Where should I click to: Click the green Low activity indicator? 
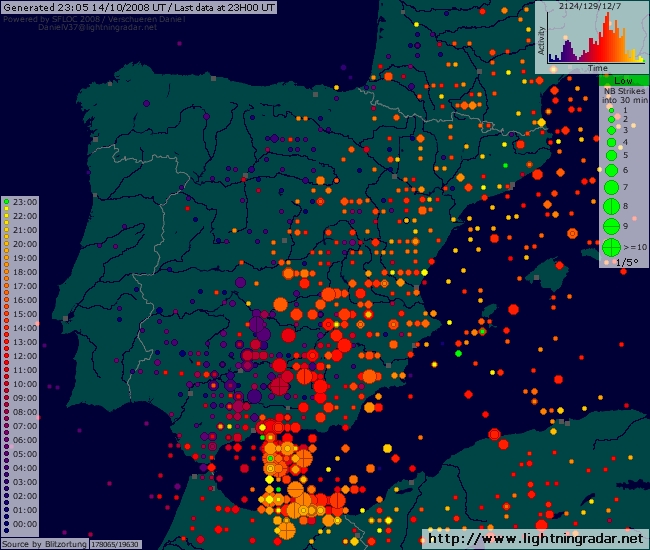tap(623, 80)
